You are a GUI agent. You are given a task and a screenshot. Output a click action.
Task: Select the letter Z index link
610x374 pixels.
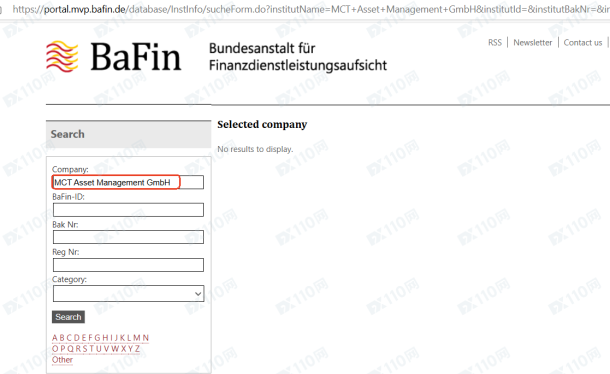click(137, 349)
